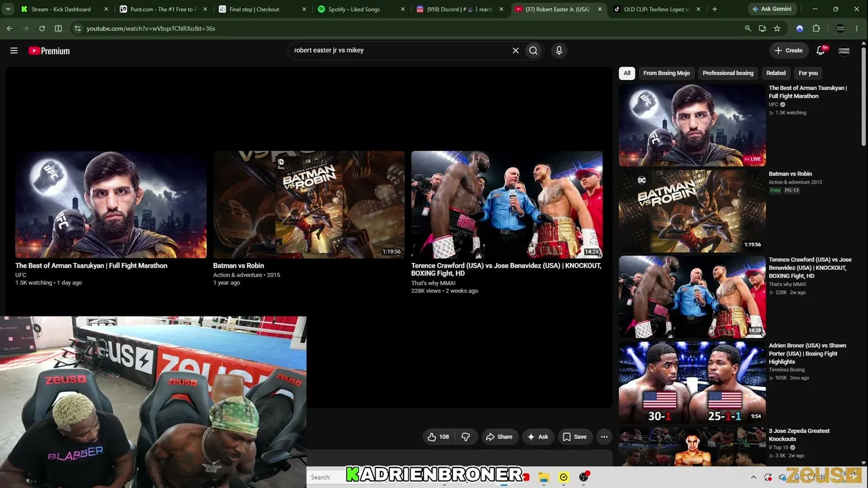Open endscreen title Terence Crawford vs Jose Benavidez
The width and height of the screenshot is (868, 488).
pyautogui.click(x=507, y=270)
